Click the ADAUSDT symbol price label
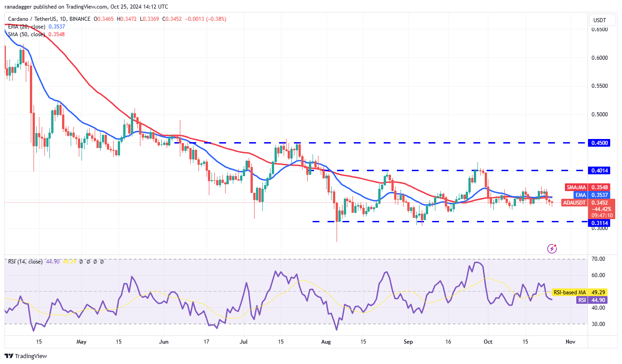Image resolution: width=622 pixels, height=364 pixels. pyautogui.click(x=574, y=203)
